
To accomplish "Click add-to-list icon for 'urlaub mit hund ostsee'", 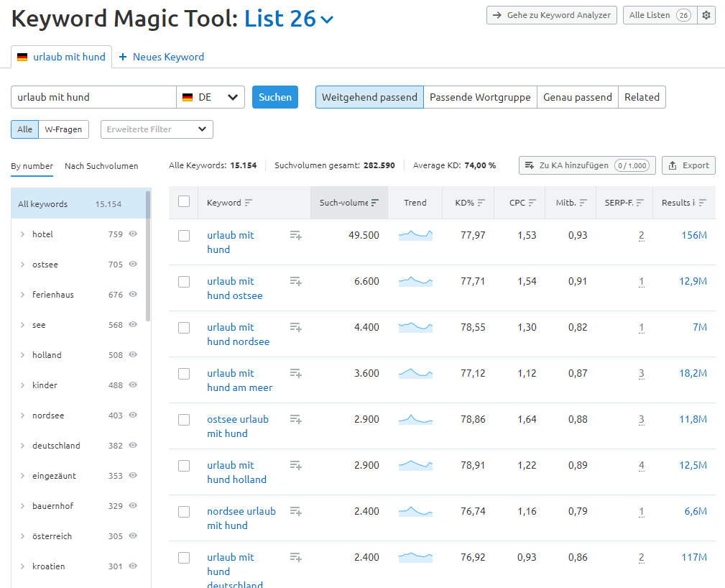I will point(295,281).
